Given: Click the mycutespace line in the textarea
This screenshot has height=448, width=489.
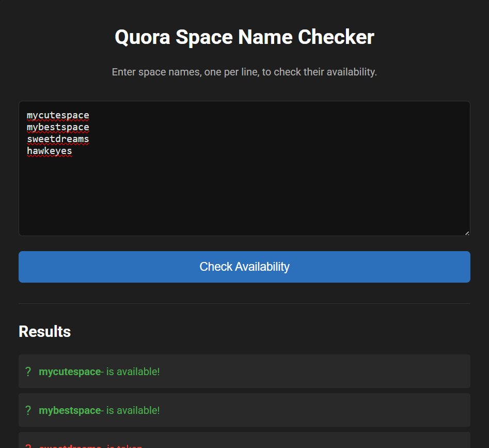Looking at the screenshot, I should [58, 115].
